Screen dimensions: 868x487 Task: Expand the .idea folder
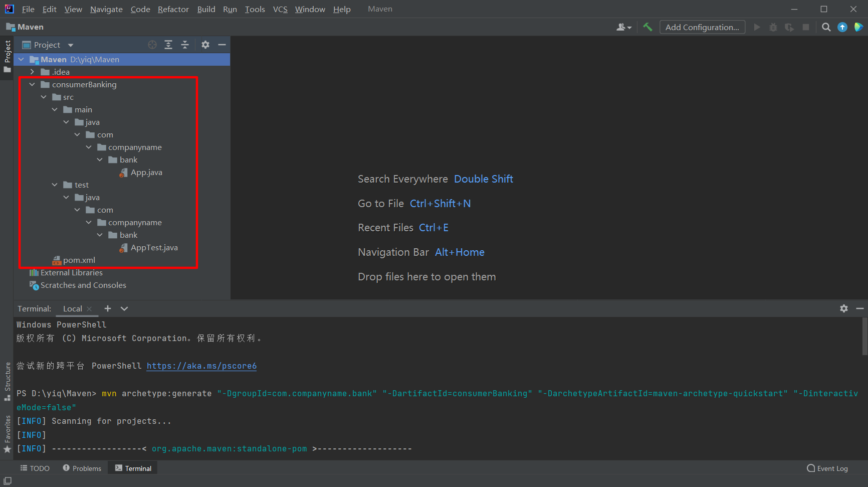click(32, 72)
